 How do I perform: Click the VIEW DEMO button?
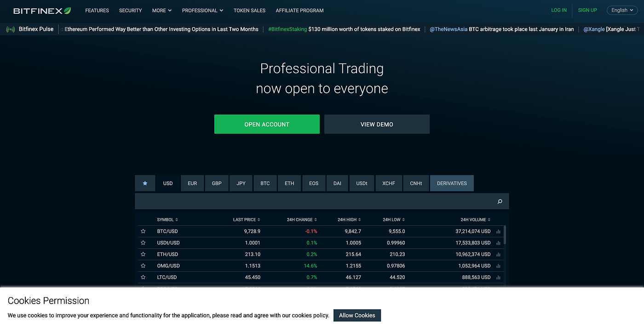pos(377,124)
